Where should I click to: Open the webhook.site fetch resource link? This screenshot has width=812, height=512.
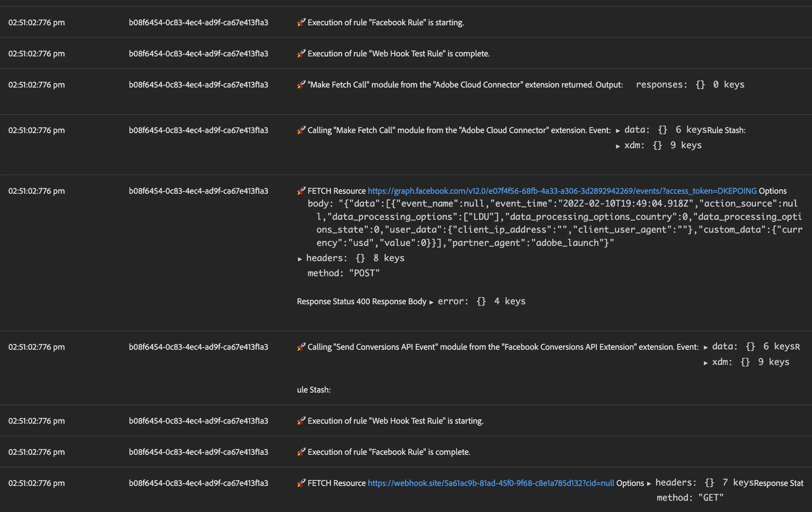pyautogui.click(x=491, y=483)
